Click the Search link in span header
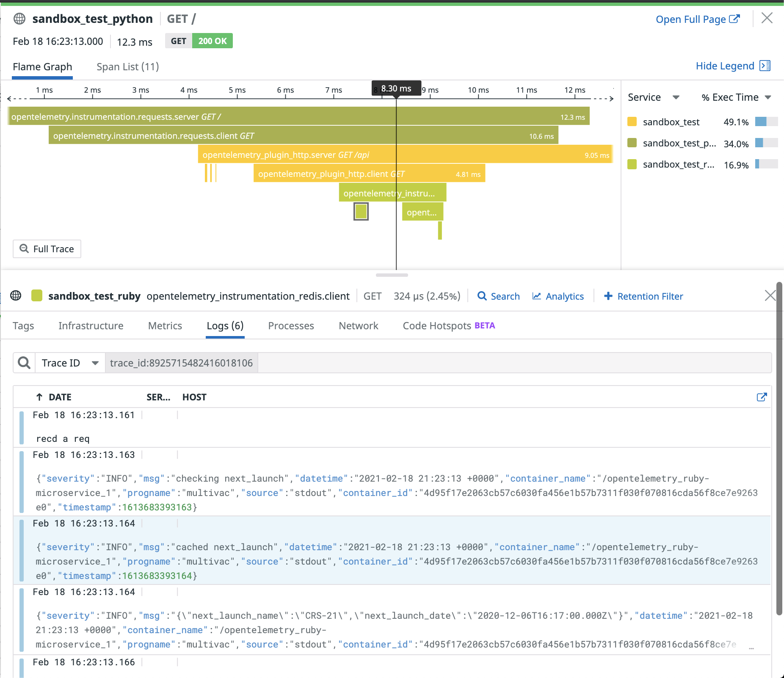Screen dimensions: 784x678 tap(498, 296)
